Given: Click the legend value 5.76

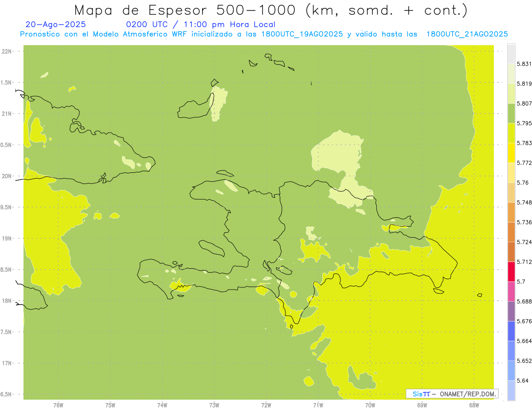Looking at the screenshot, I should click(x=523, y=183).
